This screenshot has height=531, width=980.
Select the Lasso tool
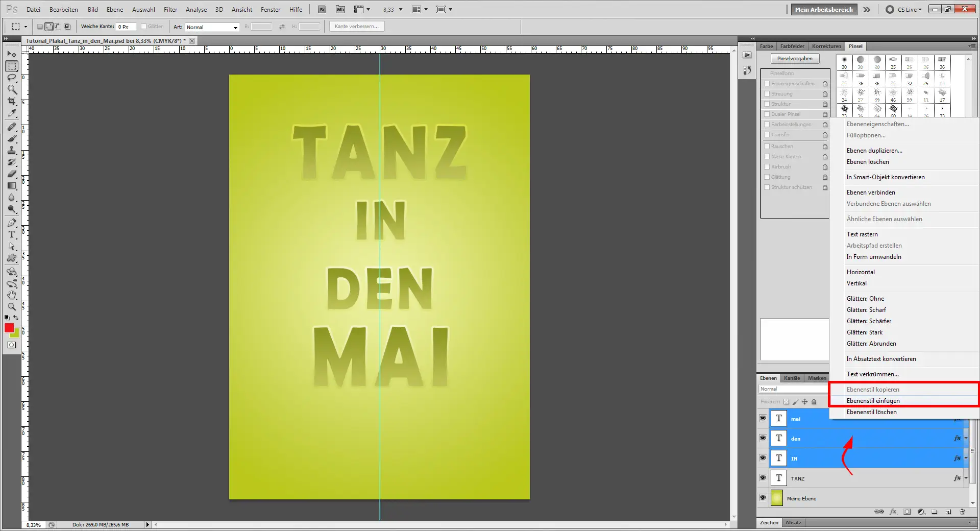[x=12, y=78]
